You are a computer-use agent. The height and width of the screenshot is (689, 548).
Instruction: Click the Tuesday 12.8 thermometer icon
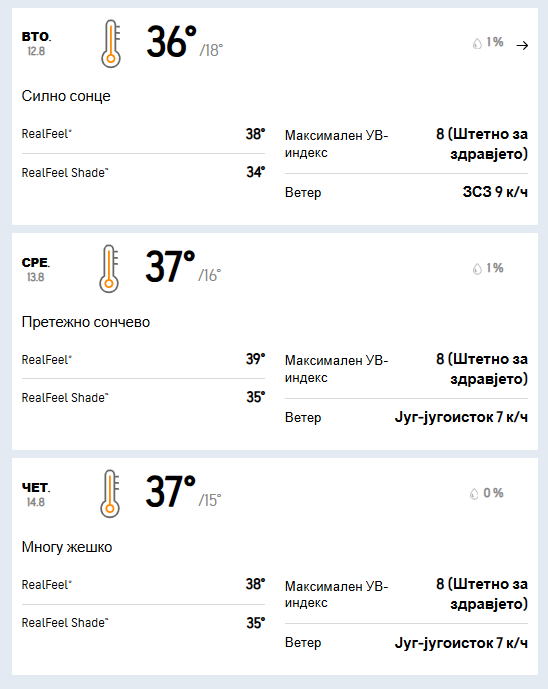tap(111, 44)
